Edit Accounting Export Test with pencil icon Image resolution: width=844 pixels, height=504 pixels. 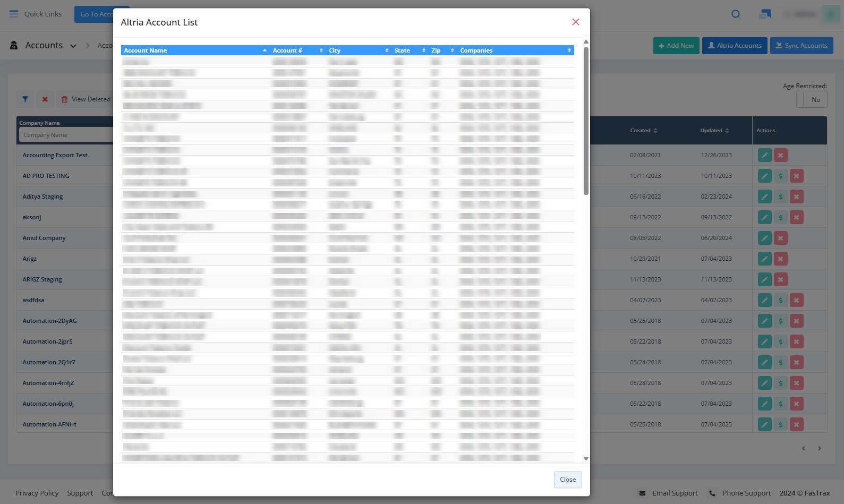click(764, 155)
